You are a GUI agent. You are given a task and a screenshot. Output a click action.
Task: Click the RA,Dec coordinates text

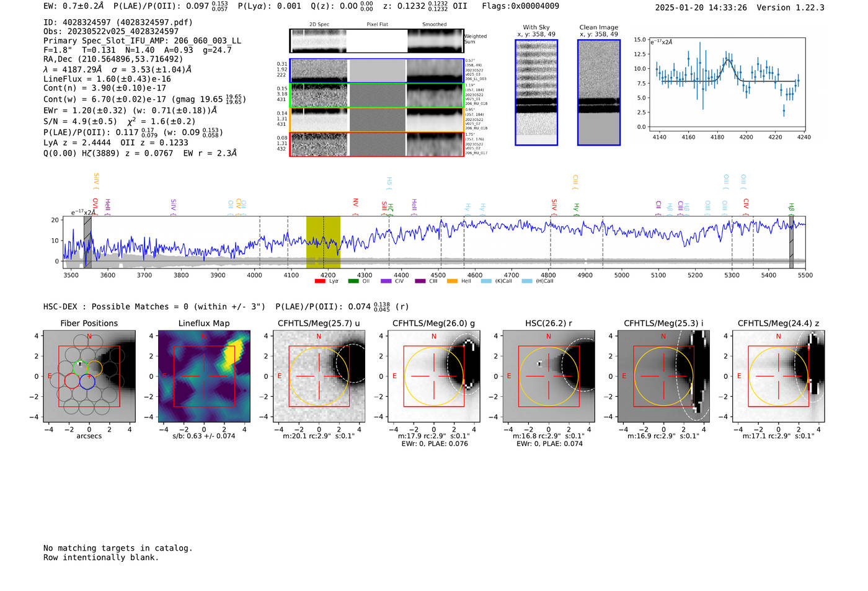coord(113,60)
